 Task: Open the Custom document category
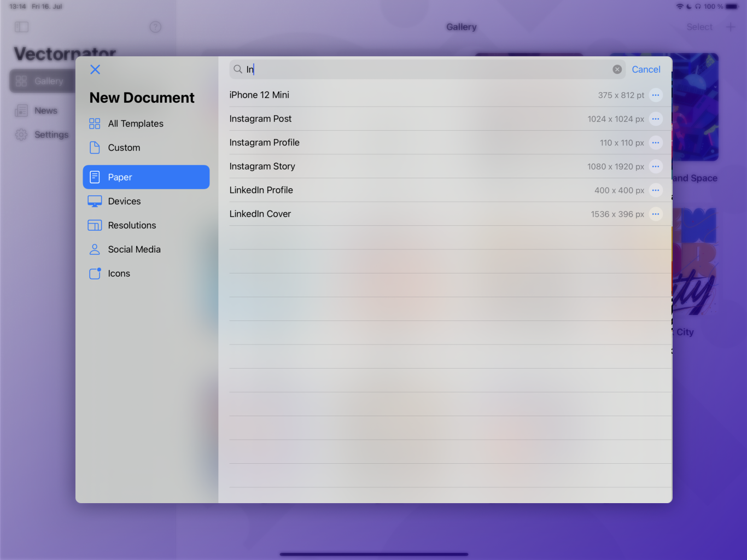[146, 148]
